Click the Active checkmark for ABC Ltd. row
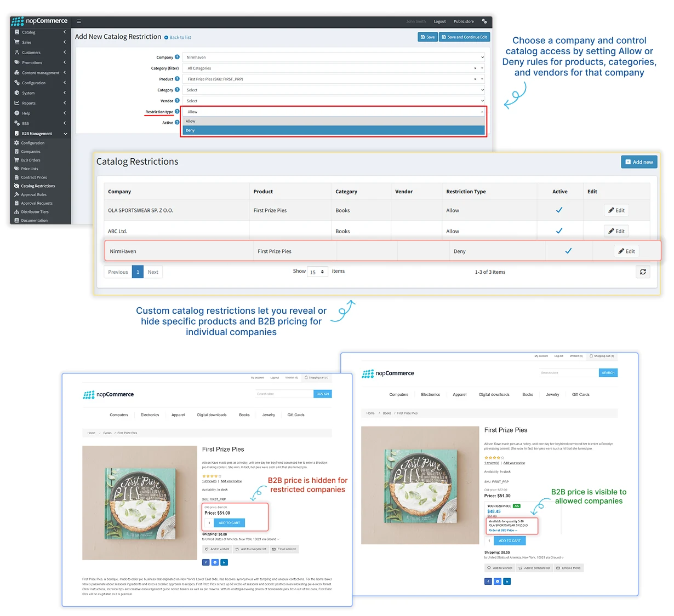Viewport: 674px width, 616px height. [x=559, y=231]
